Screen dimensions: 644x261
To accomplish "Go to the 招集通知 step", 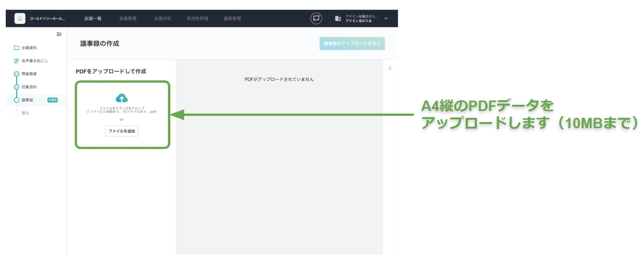I will (x=29, y=87).
